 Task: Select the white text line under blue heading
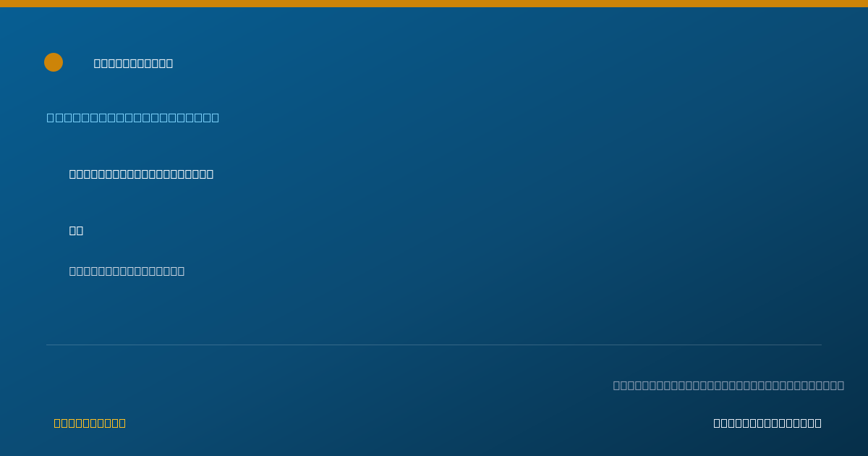pos(141,174)
